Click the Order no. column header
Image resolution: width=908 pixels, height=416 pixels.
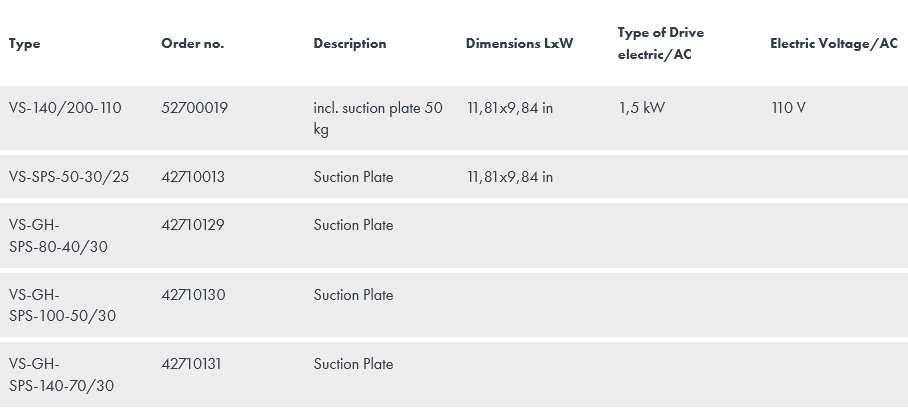pos(192,44)
